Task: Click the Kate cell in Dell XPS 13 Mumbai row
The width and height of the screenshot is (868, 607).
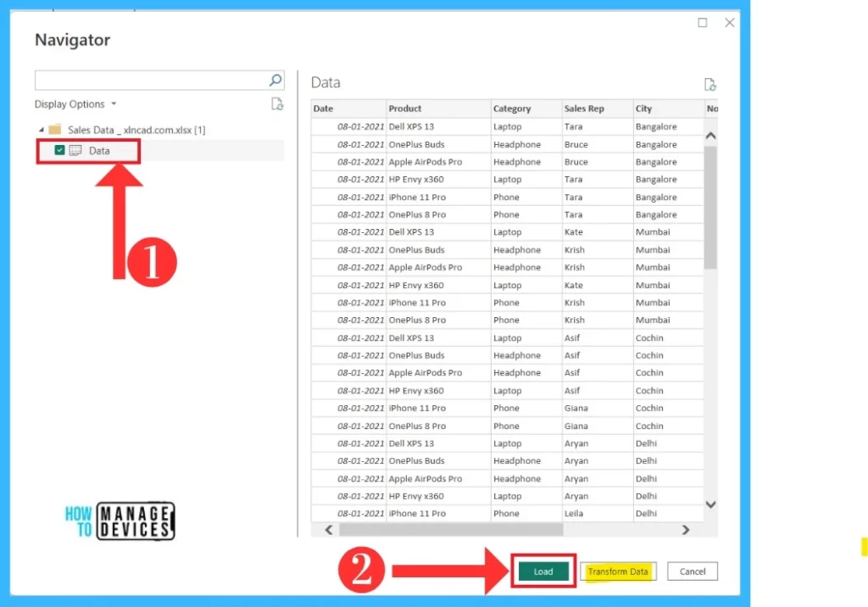Action: point(598,232)
